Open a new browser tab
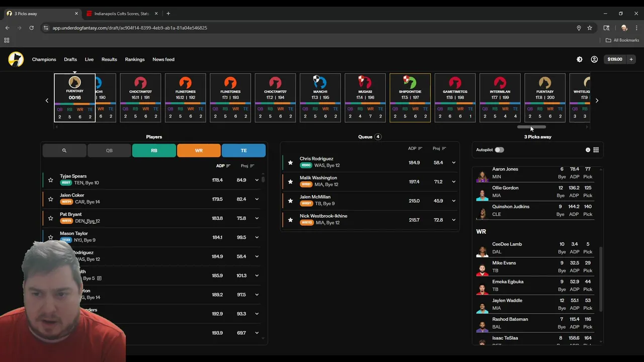The image size is (644, 362). [168, 14]
